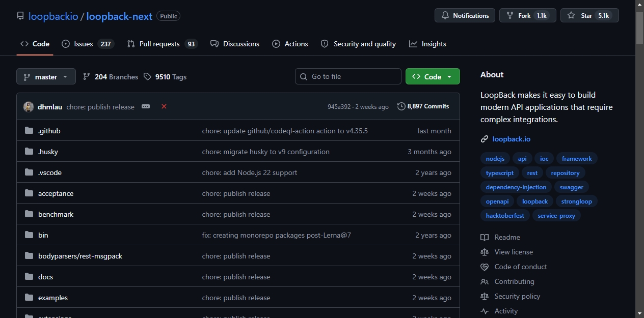
Task: Select the typescript topic tag
Action: 500,173
